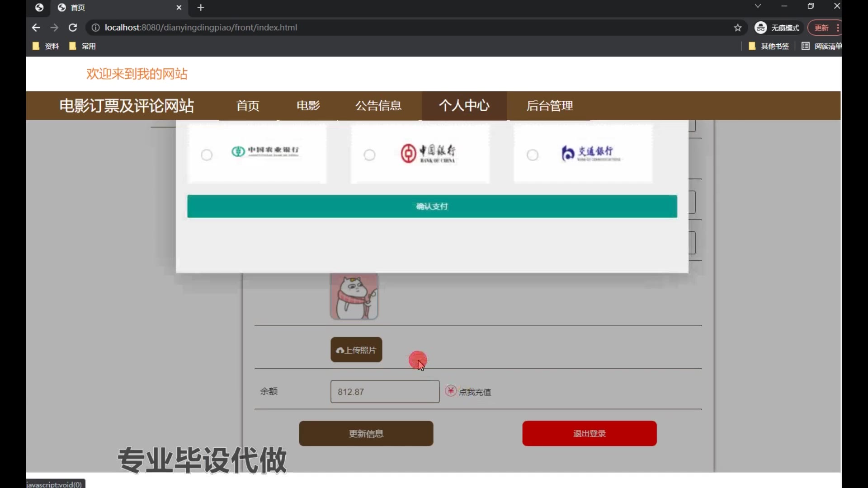Select the 中国银行 radio button
Image resolution: width=868 pixels, height=488 pixels.
pyautogui.click(x=369, y=155)
